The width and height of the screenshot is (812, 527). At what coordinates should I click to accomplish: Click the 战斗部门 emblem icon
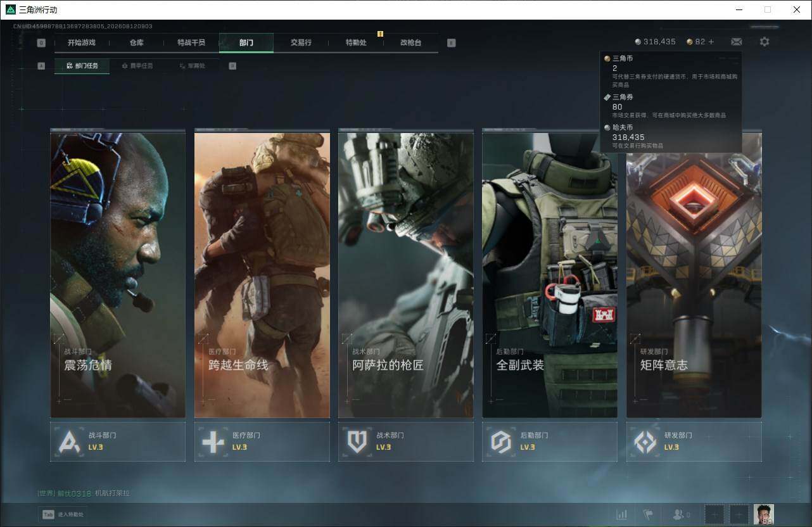69,441
